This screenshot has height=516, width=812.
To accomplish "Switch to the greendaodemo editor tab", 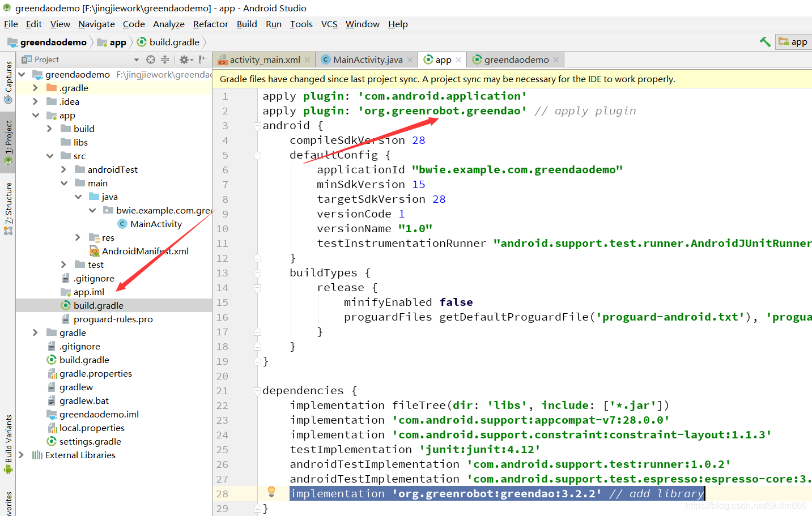I will [516, 59].
